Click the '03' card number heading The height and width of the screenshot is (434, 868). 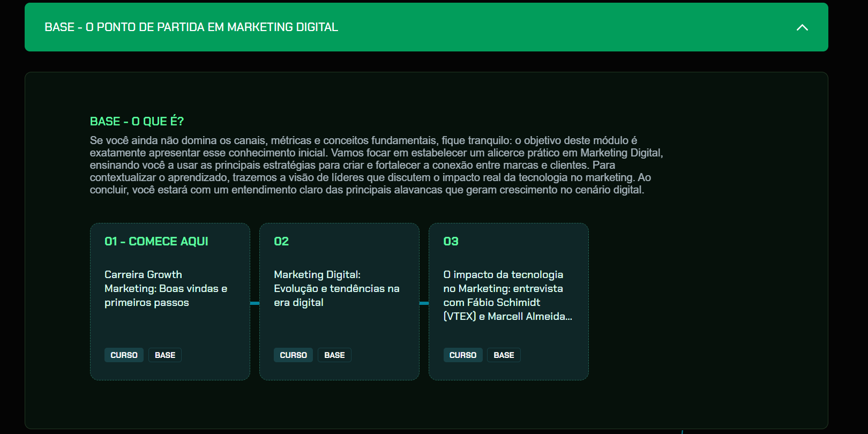click(x=451, y=241)
